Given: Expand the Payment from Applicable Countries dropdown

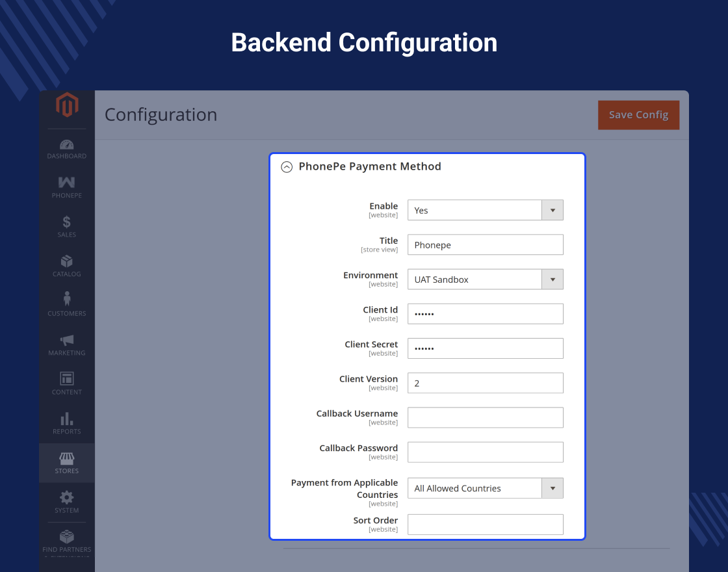Looking at the screenshot, I should click(485, 488).
